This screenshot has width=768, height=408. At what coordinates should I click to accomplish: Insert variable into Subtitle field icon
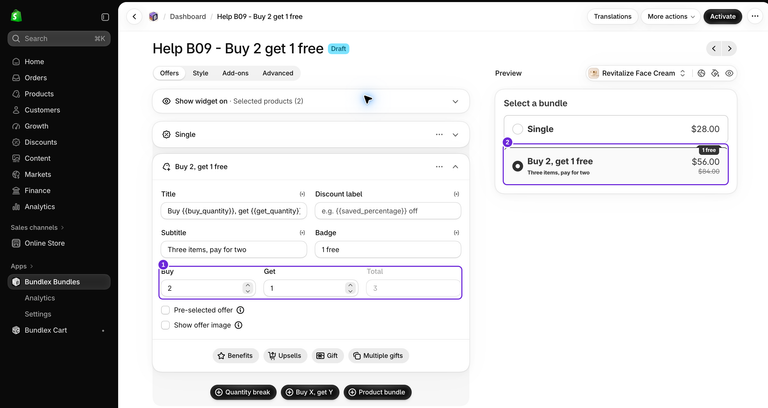tap(302, 233)
